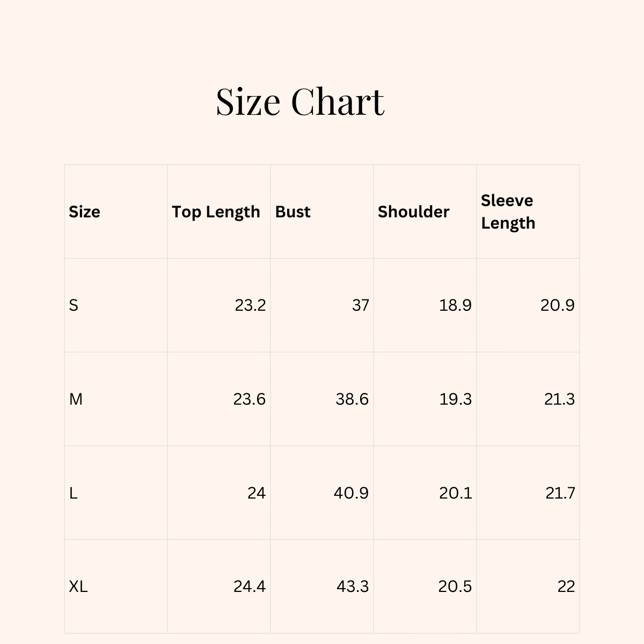Select the XL size row label
This screenshot has height=644, width=644.
pos(78,587)
